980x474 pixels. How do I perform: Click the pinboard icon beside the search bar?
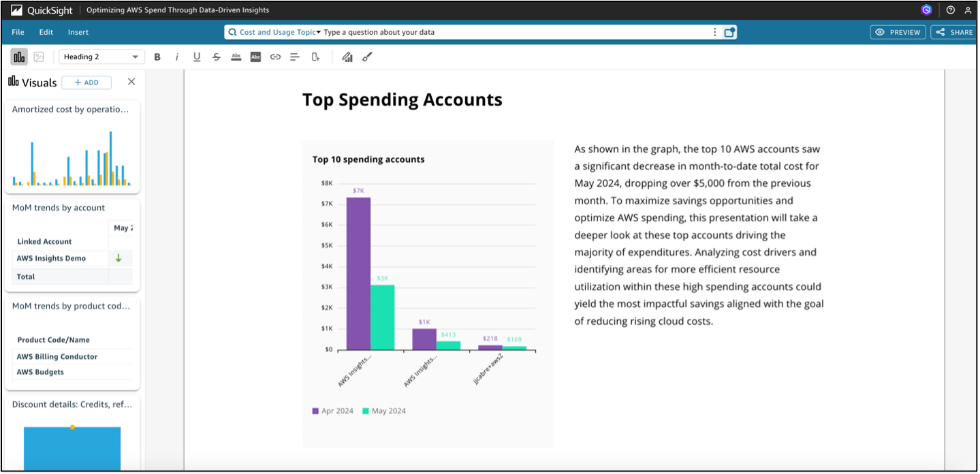click(x=729, y=32)
